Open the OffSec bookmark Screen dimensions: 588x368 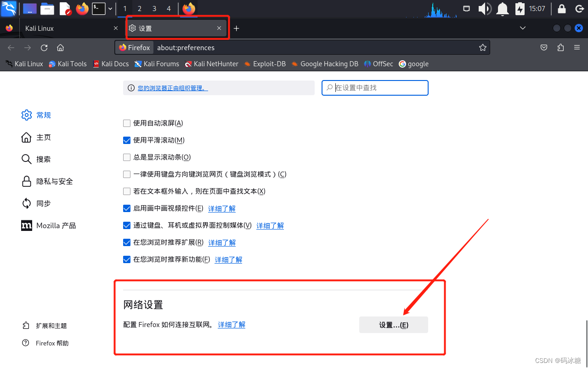pyautogui.click(x=379, y=64)
